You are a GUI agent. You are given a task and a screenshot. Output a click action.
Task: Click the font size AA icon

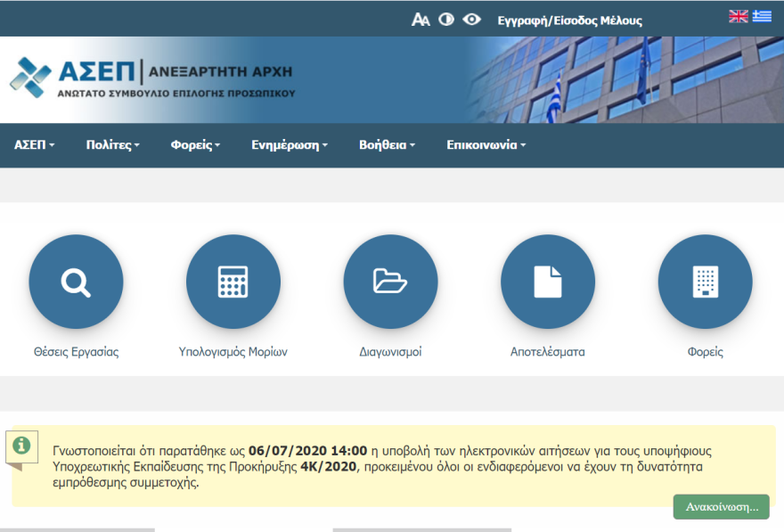(x=421, y=20)
